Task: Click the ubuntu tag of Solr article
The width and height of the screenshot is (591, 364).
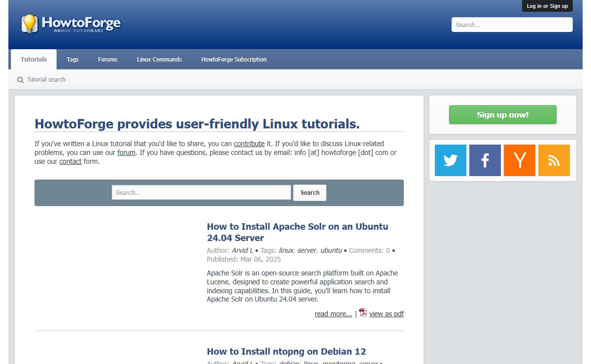Action: pos(331,250)
